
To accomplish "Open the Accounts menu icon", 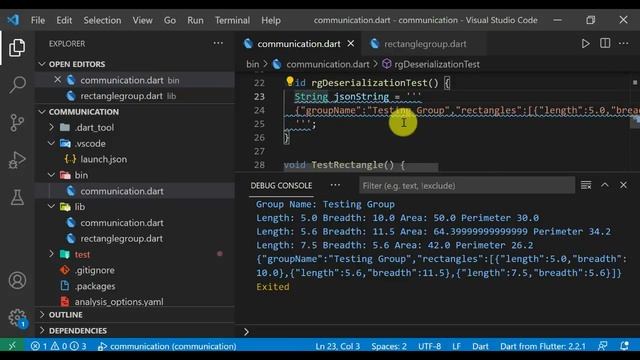I will [17, 280].
